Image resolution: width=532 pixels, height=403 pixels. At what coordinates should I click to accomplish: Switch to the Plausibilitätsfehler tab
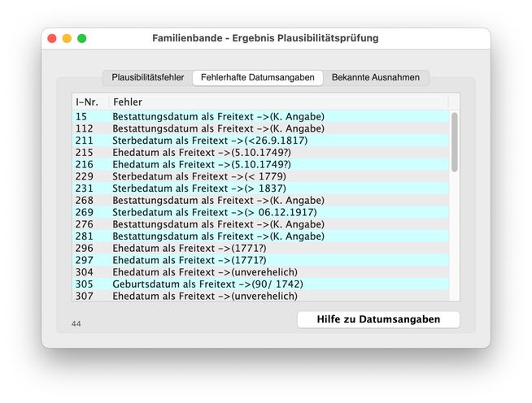[148, 78]
